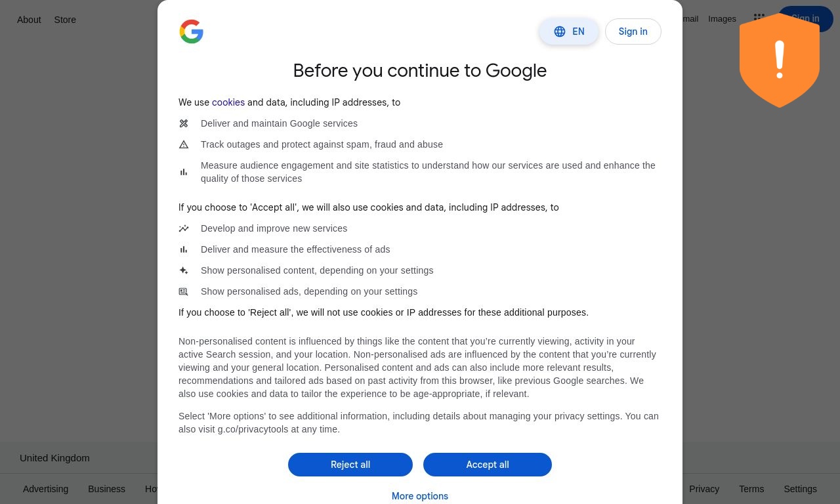Open the Business footer link

(x=106, y=489)
